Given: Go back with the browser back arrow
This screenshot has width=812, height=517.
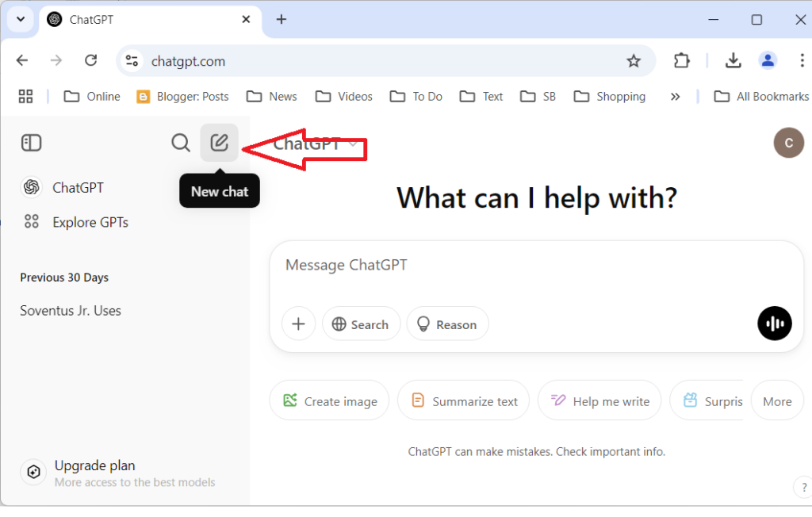Looking at the screenshot, I should point(21,60).
